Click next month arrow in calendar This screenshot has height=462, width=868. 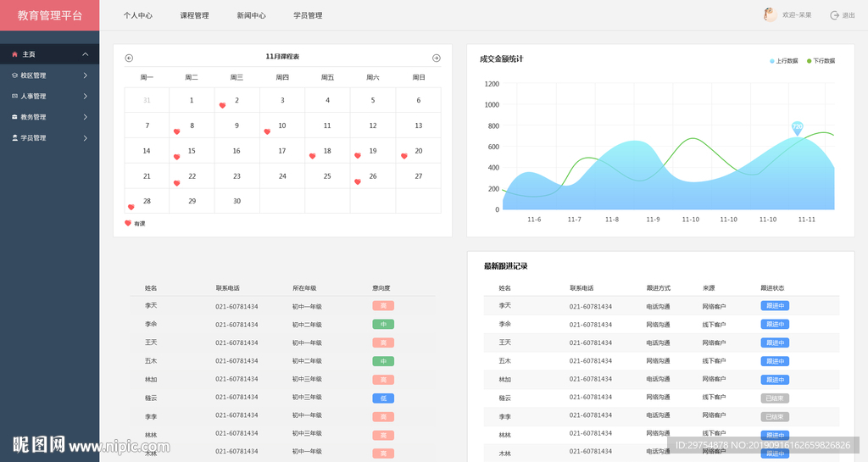pyautogui.click(x=437, y=58)
